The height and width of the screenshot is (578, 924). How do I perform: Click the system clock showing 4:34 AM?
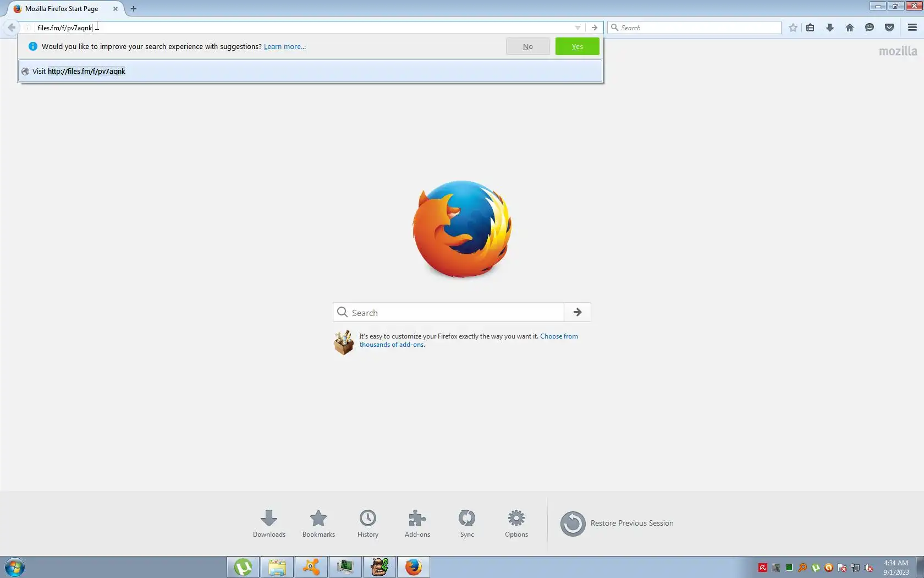(x=896, y=568)
